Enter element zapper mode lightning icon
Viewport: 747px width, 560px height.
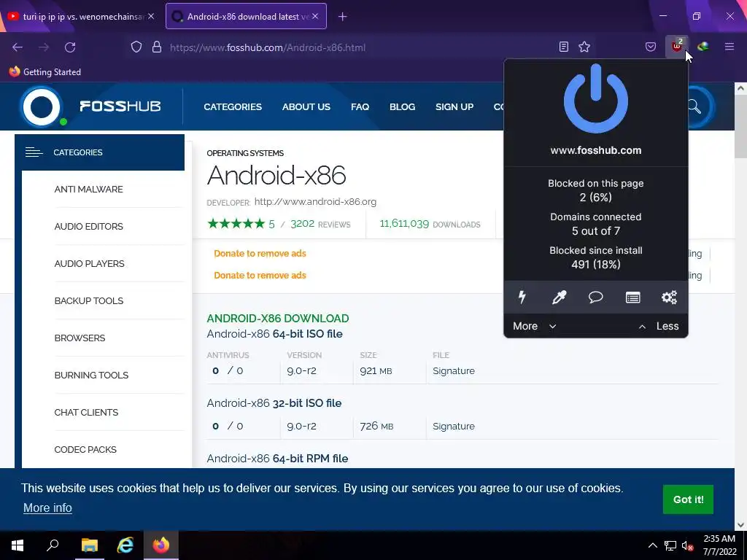coord(522,297)
